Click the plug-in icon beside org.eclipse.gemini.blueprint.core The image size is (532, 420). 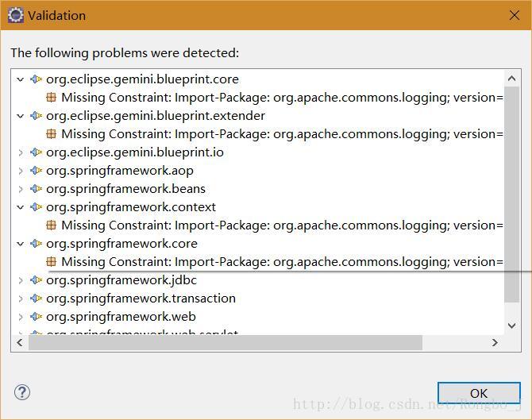point(36,79)
